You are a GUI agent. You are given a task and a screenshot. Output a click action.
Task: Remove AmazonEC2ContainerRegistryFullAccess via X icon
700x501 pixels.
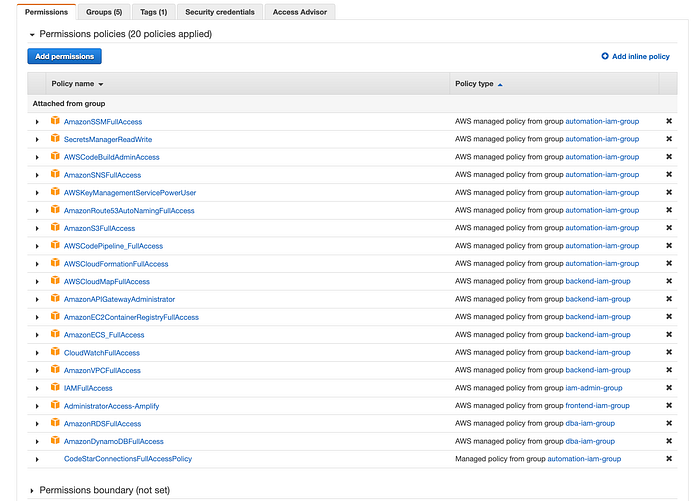click(x=669, y=317)
